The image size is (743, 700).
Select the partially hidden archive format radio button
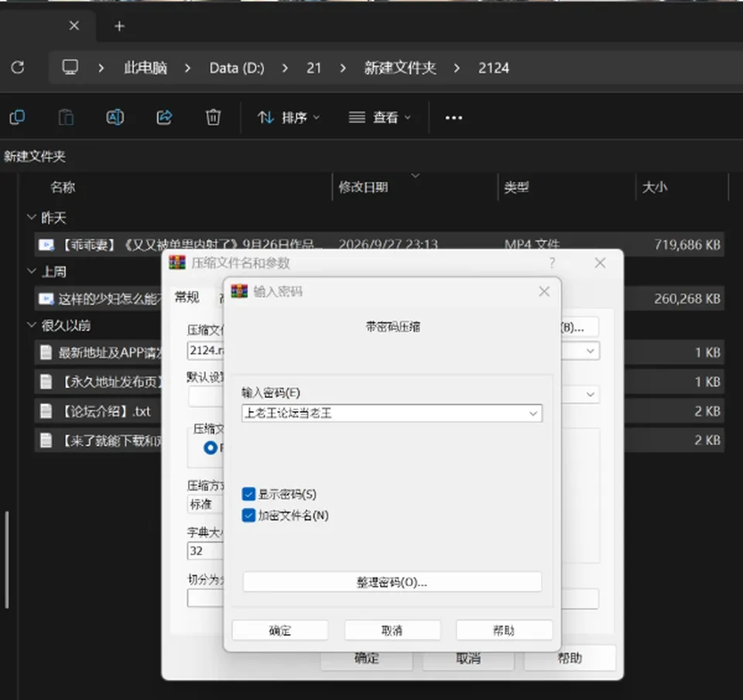coord(210,448)
